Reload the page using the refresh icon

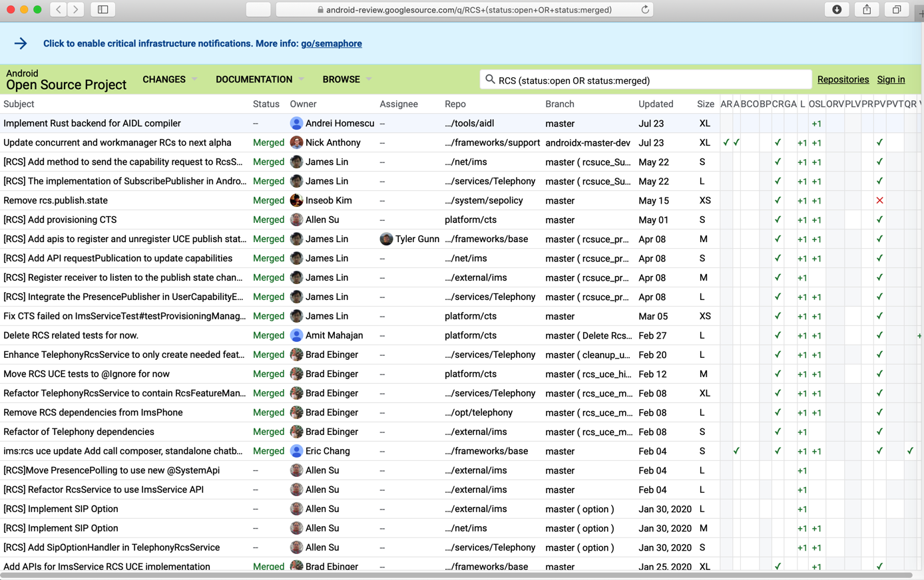click(x=645, y=9)
